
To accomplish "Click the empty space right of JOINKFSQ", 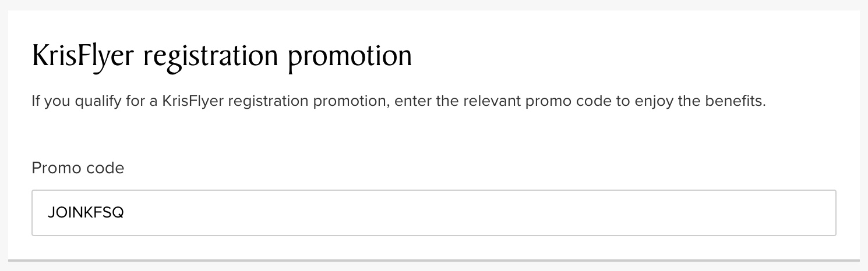I will (466, 213).
